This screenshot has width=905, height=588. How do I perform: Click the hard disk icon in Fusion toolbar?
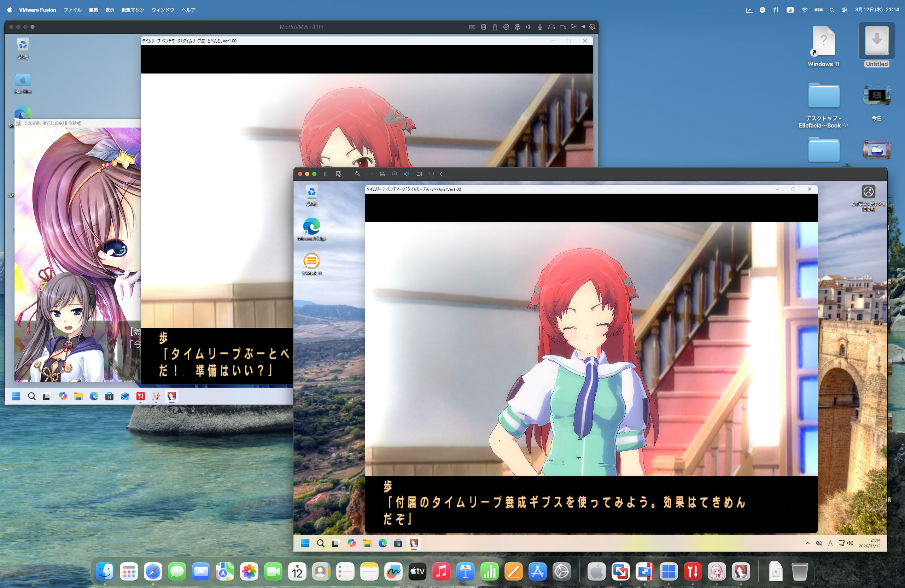pos(382,174)
